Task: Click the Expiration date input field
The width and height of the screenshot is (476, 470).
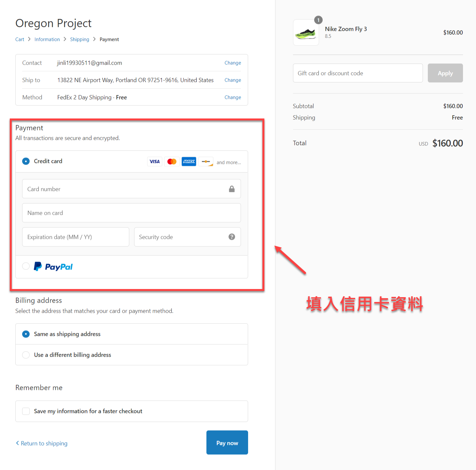Action: tap(76, 237)
